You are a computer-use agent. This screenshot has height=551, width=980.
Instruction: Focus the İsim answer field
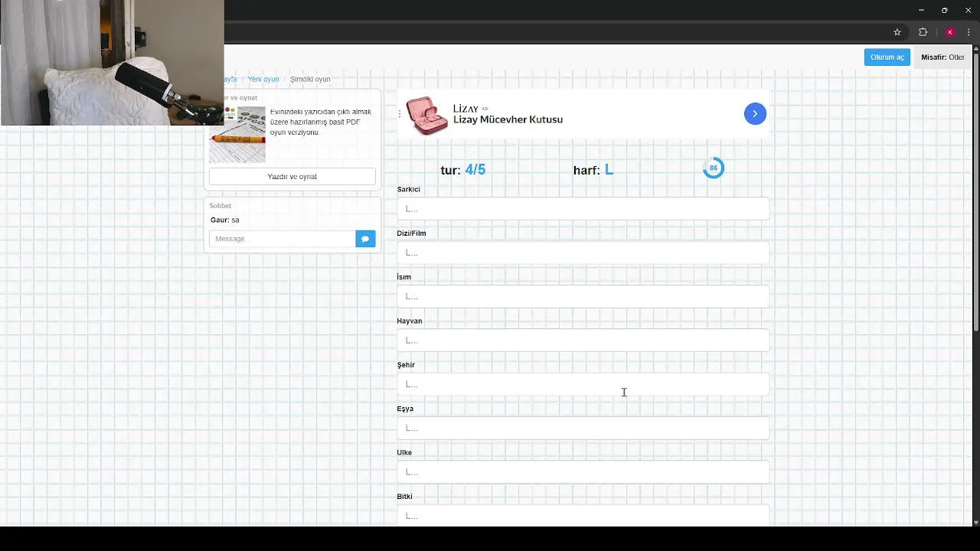pyautogui.click(x=583, y=296)
